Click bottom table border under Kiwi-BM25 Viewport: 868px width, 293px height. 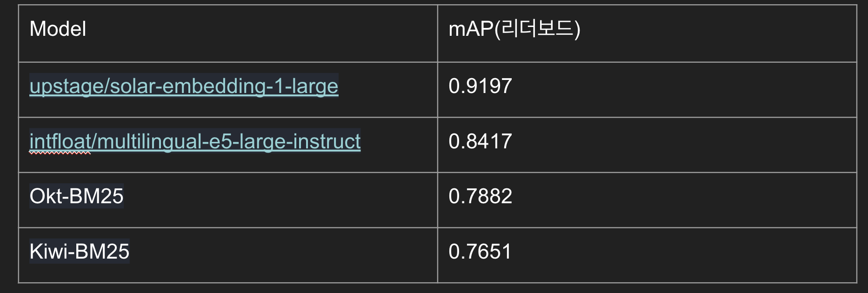pos(228,282)
